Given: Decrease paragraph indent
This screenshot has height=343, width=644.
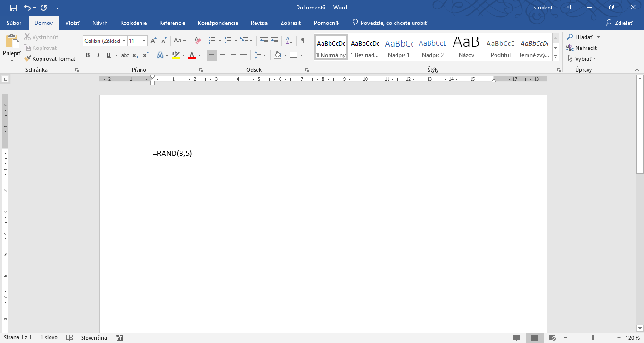Looking at the screenshot, I should (x=264, y=41).
